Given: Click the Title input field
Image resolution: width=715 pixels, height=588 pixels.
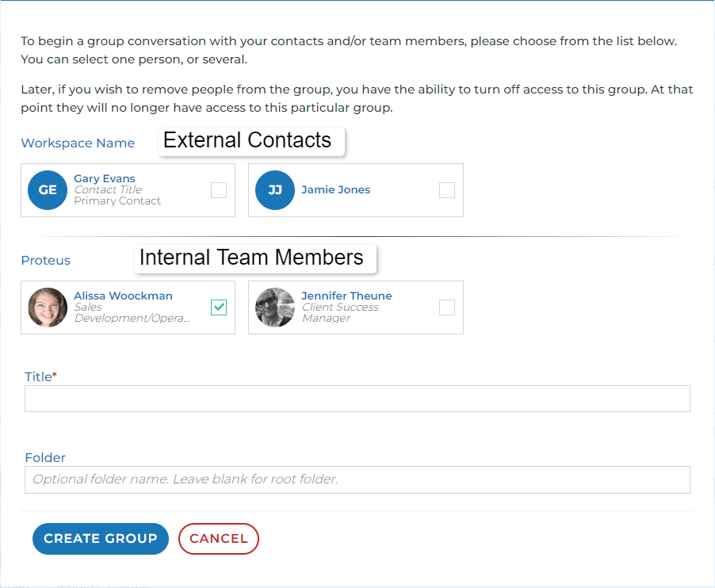Looking at the screenshot, I should coord(357,399).
